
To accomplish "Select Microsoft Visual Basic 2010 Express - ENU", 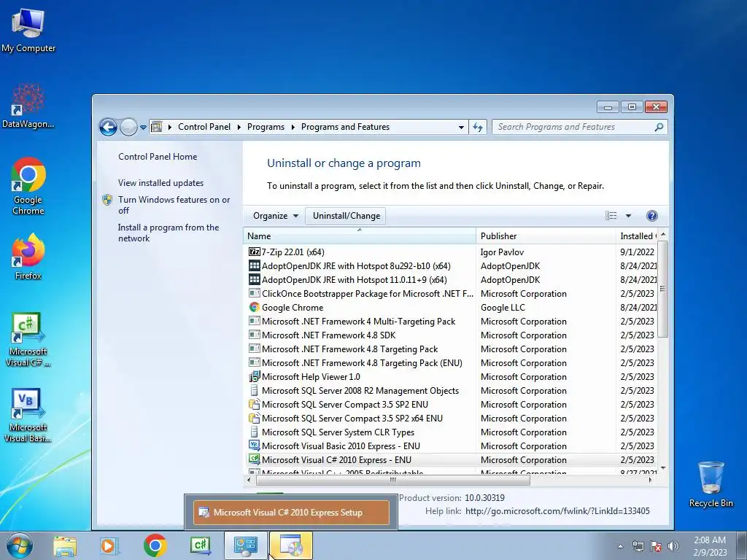I will 452,446.
